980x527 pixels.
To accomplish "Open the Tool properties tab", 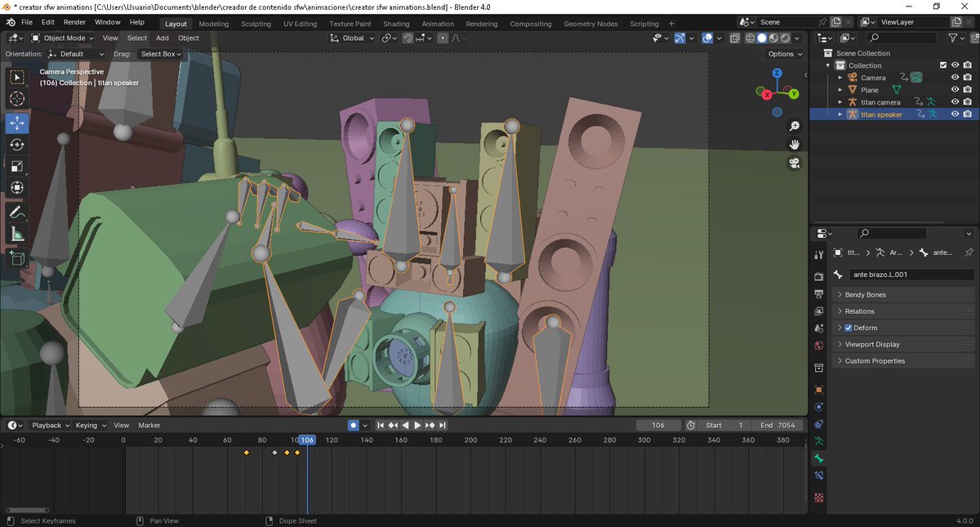I will point(819,255).
